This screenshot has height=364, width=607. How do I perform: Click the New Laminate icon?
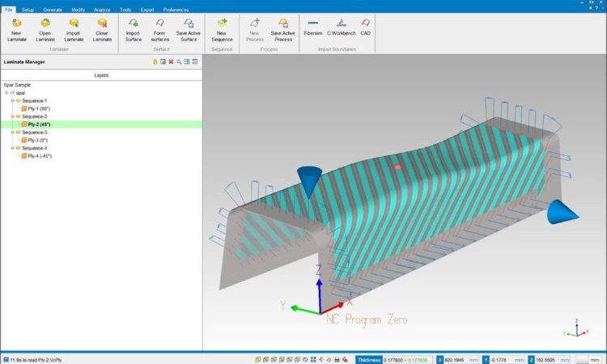click(x=17, y=23)
